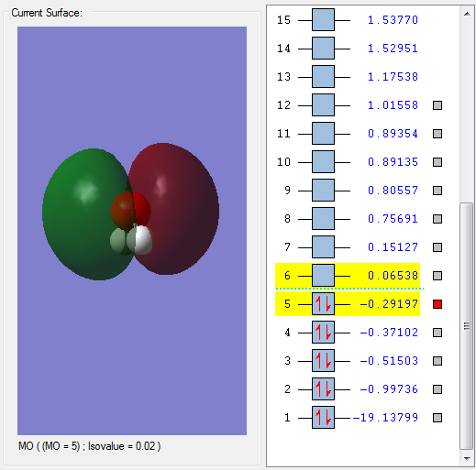Click the orbital list scrollbar thumb
476x470 pixels.
pyautogui.click(x=467, y=326)
